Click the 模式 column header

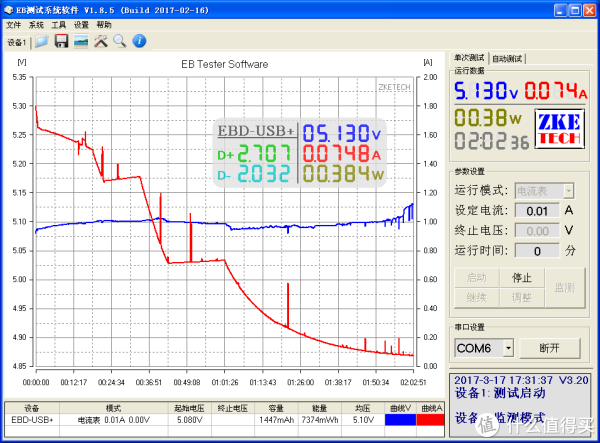coord(114,408)
